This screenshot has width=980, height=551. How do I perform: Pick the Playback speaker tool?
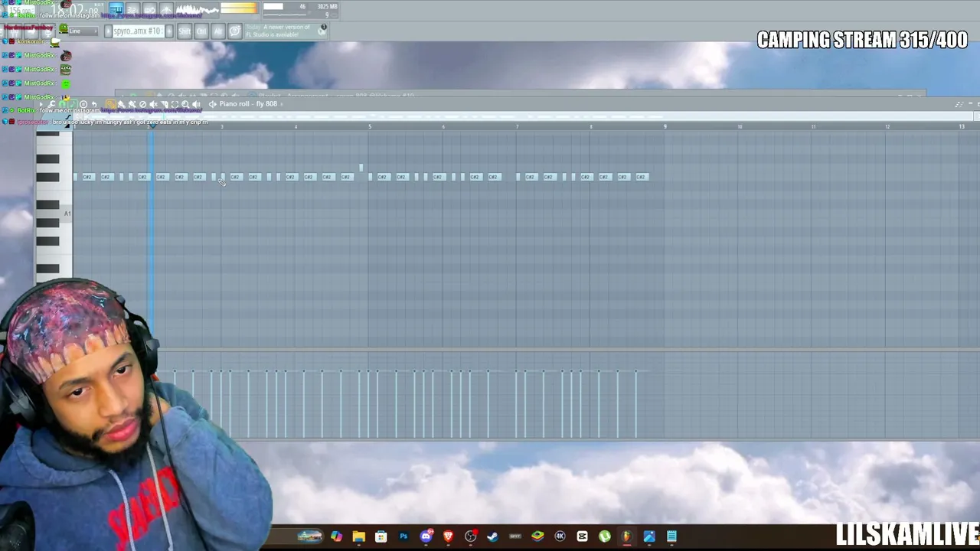pos(196,104)
